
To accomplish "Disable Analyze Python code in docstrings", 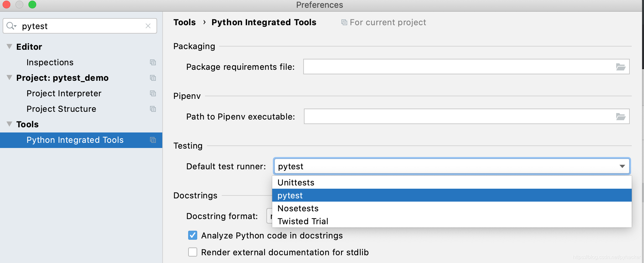I will pyautogui.click(x=193, y=235).
